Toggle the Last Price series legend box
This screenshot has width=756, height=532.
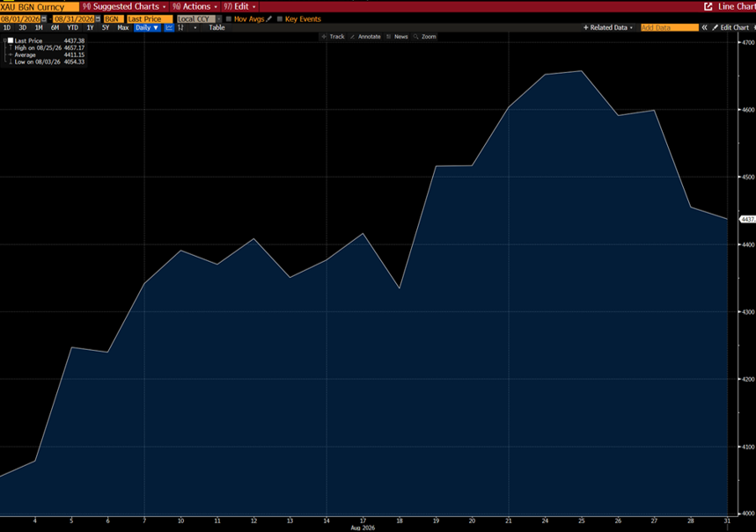(x=11, y=40)
